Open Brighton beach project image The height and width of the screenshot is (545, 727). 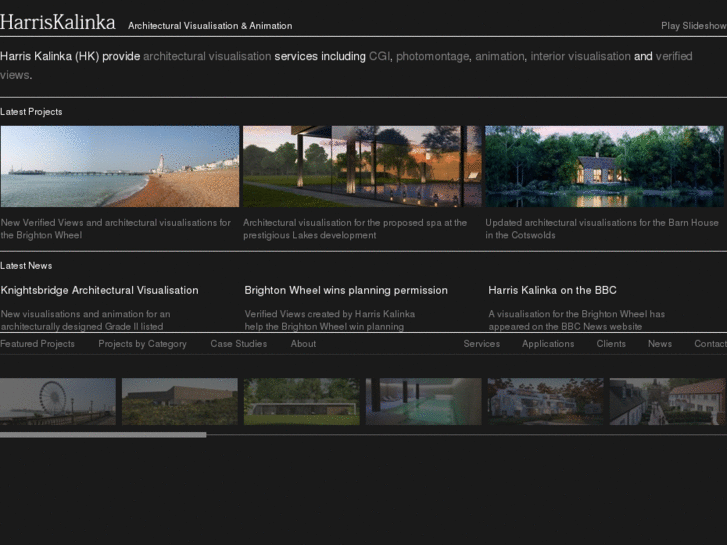(120, 167)
